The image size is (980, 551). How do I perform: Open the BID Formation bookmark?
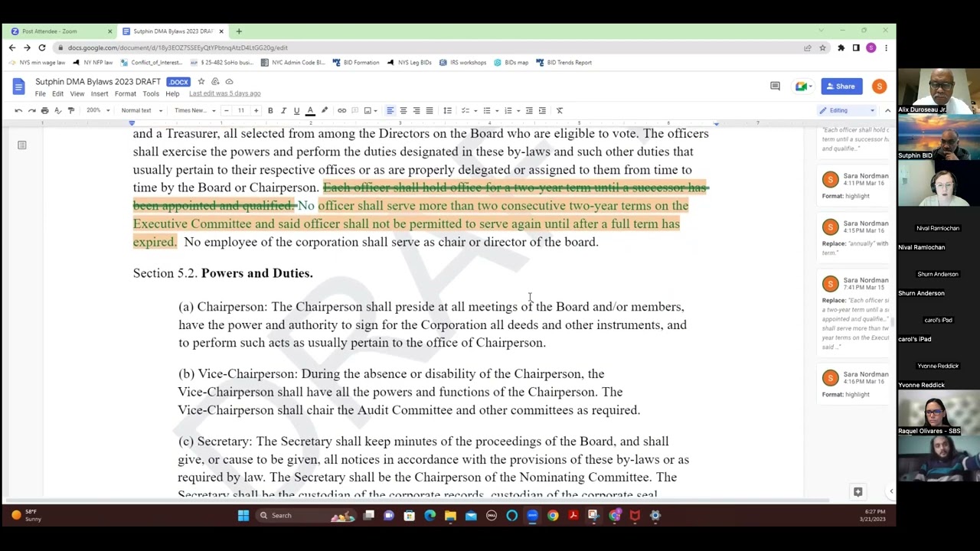click(355, 62)
